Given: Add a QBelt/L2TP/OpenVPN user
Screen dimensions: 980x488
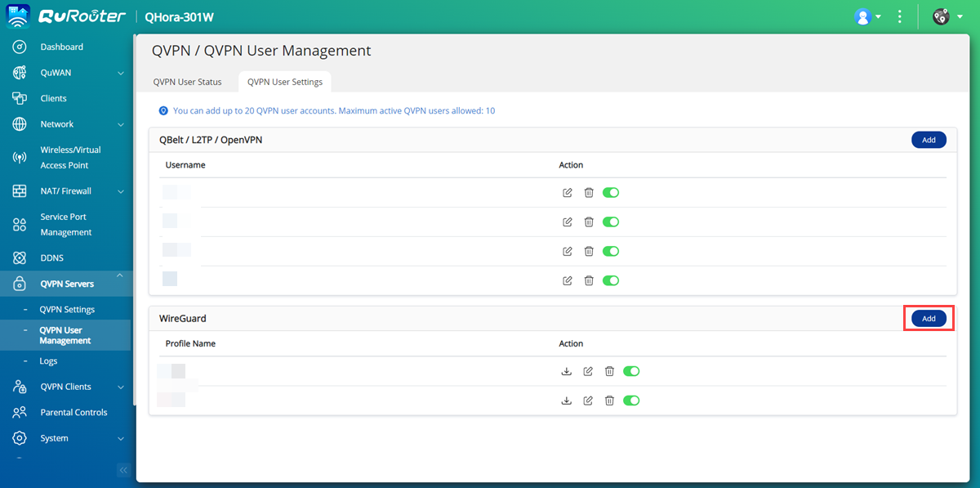Looking at the screenshot, I should [929, 140].
